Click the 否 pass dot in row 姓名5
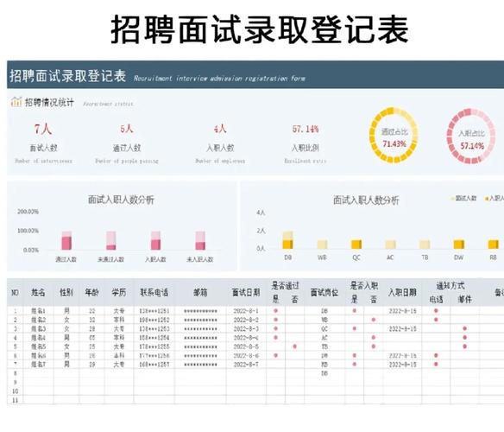Image resolution: width=504 pixels, height=432 pixels. (295, 346)
